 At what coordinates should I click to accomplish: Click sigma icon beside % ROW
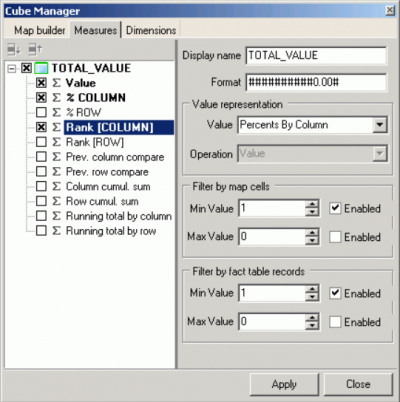point(56,112)
